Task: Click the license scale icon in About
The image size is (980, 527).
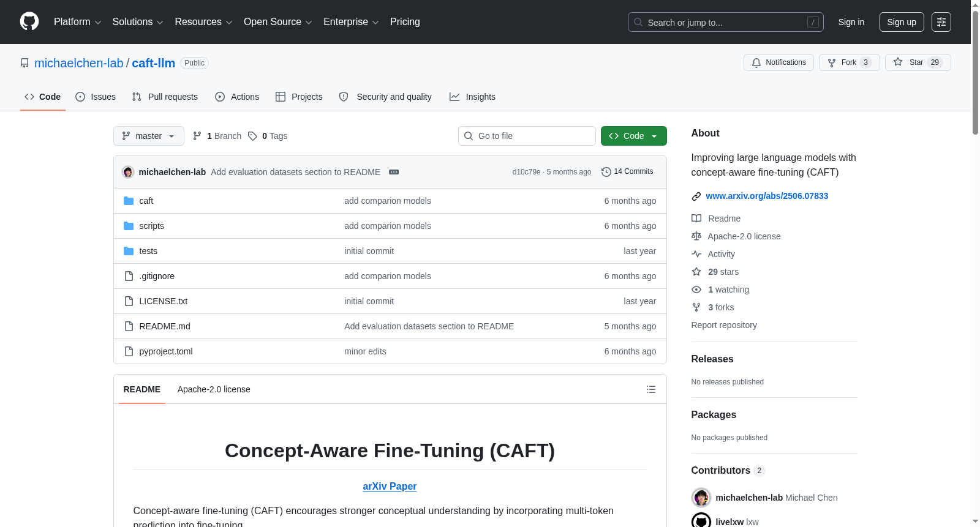Action: coord(696,236)
